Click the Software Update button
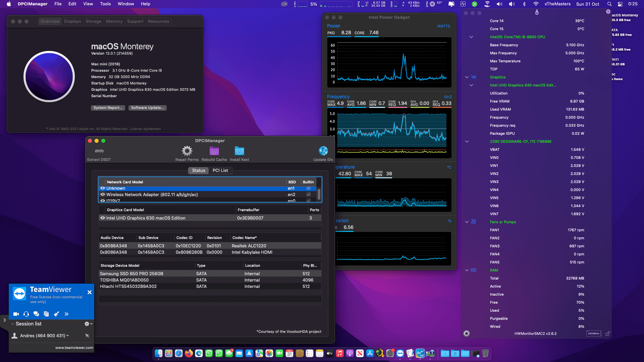 click(x=148, y=108)
